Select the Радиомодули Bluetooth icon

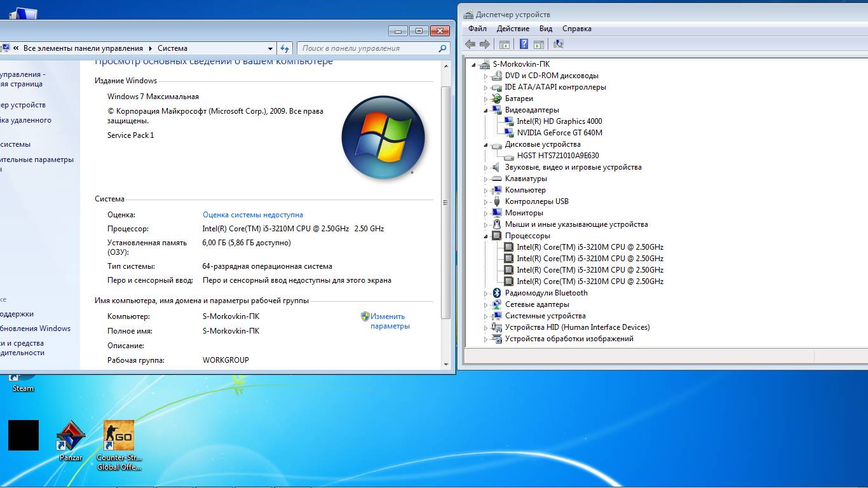[497, 293]
